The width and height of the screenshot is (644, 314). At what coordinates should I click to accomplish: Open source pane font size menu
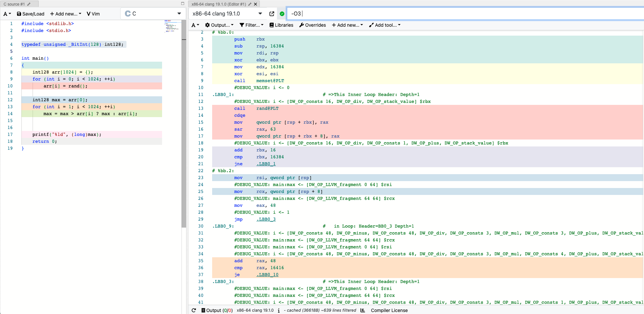[7, 14]
